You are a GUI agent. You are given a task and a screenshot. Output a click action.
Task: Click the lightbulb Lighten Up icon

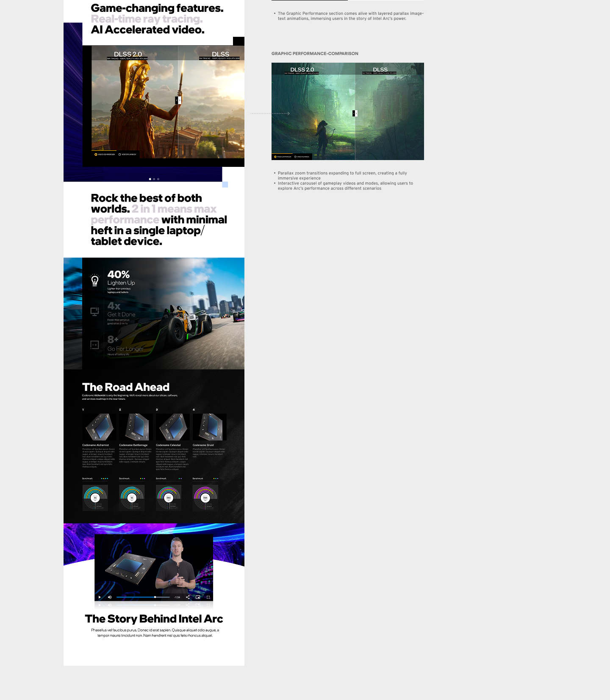pyautogui.click(x=95, y=280)
